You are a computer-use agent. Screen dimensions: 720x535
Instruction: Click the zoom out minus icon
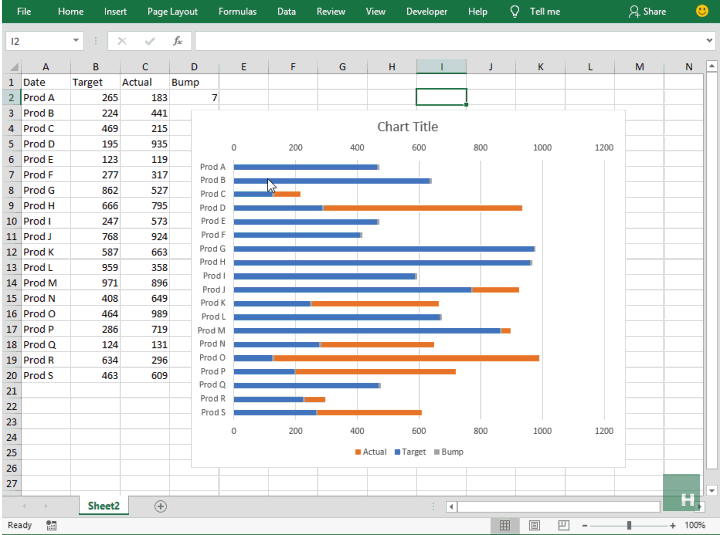tap(585, 525)
